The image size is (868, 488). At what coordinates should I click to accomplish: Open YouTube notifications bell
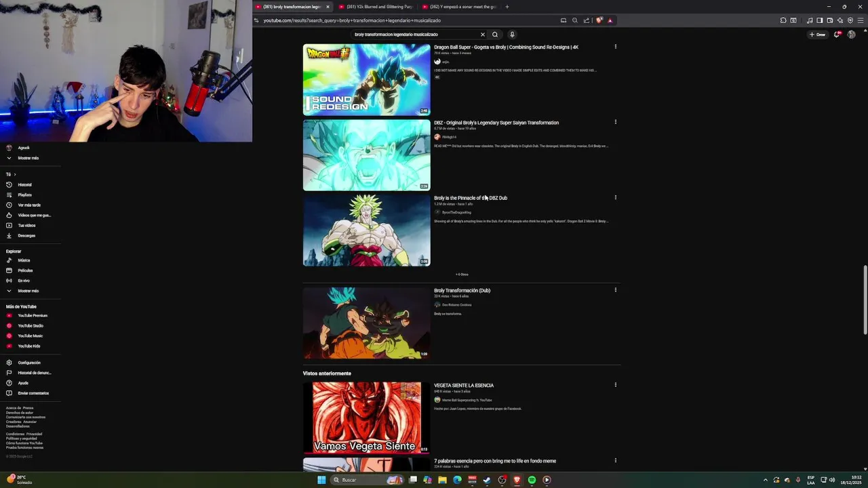837,35
